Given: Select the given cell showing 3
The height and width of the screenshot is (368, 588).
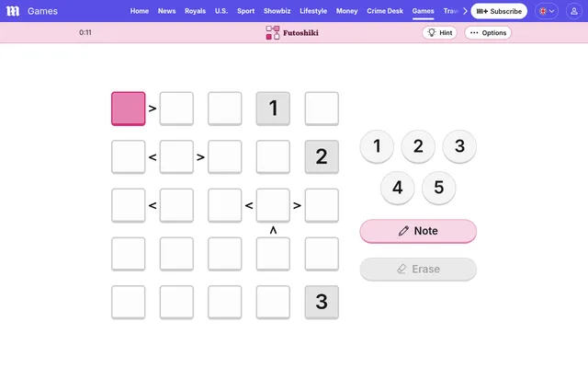Looking at the screenshot, I should (x=322, y=303).
